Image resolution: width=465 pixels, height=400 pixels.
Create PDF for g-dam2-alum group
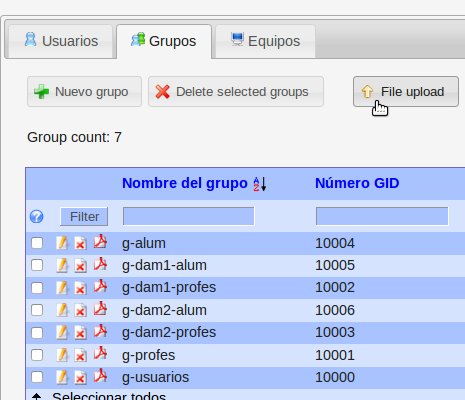coord(100,309)
